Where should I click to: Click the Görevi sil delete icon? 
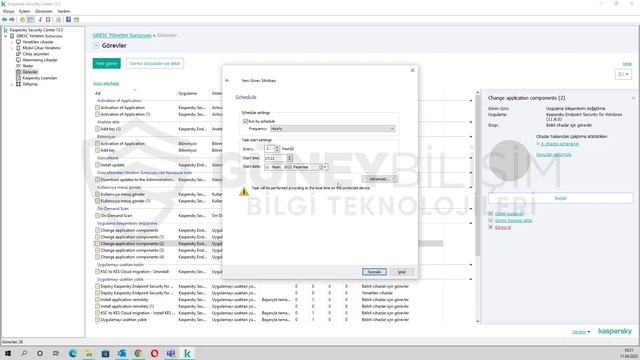pyautogui.click(x=491, y=227)
